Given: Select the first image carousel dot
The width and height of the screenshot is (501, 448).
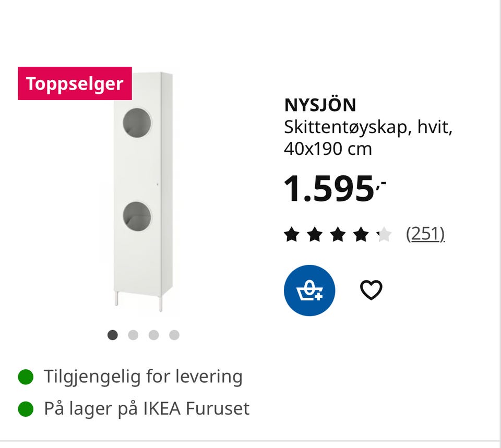Looking at the screenshot, I should pos(113,335).
